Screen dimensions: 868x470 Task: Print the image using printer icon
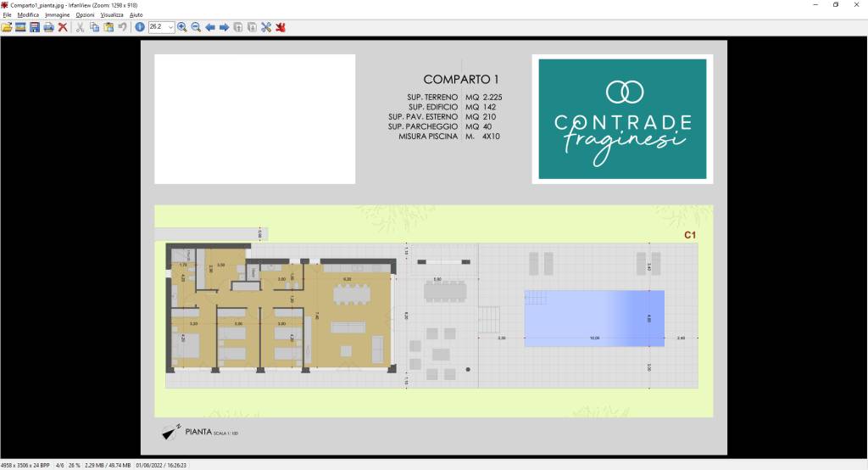tap(48, 27)
